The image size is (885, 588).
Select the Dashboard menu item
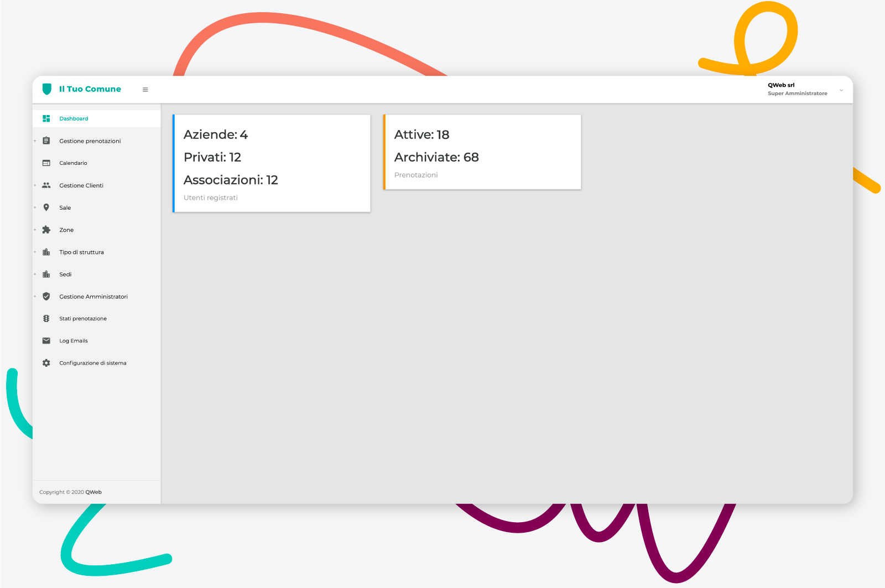[x=74, y=119]
